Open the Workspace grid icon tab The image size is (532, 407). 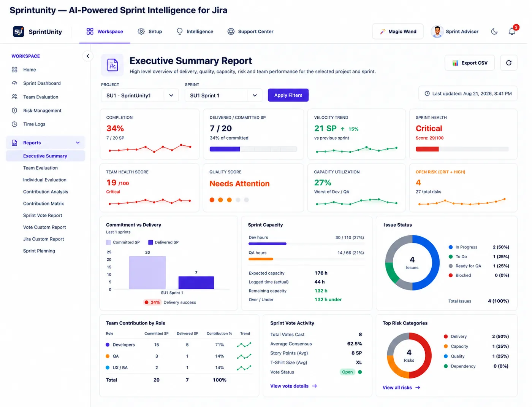tap(90, 32)
